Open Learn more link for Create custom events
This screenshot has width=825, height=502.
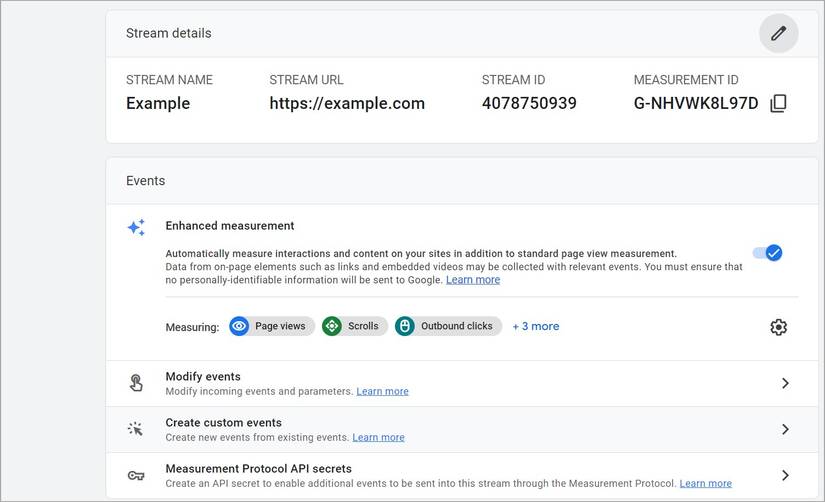click(378, 437)
